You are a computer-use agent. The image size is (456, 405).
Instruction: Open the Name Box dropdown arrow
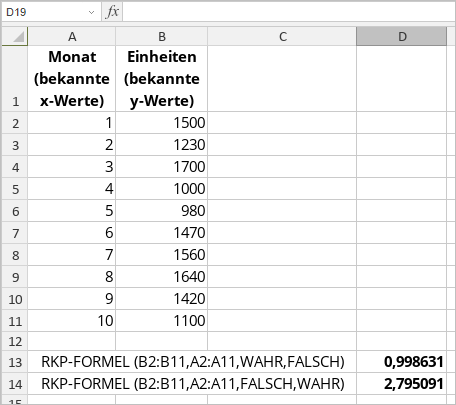tap(91, 13)
